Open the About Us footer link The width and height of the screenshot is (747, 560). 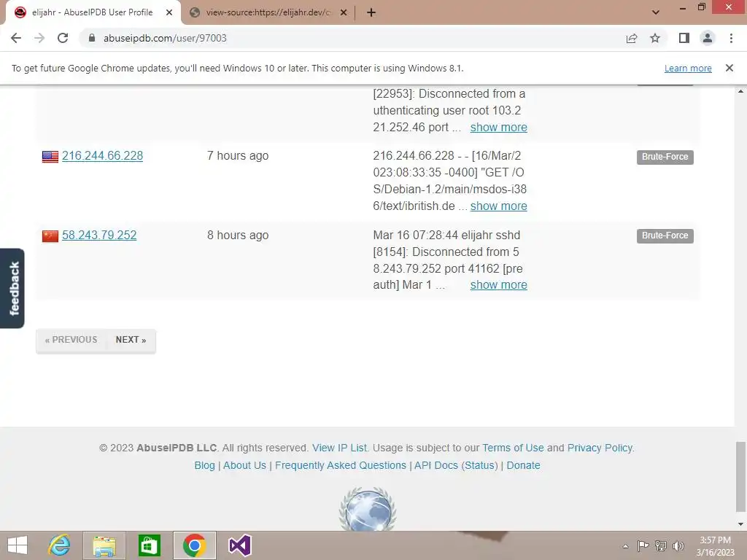pyautogui.click(x=244, y=466)
